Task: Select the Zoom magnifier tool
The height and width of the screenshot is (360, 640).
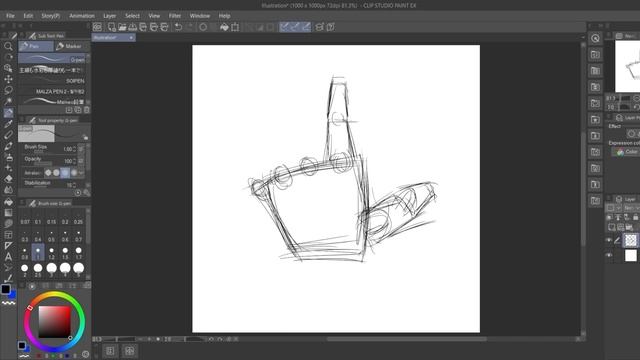Action: [8, 46]
